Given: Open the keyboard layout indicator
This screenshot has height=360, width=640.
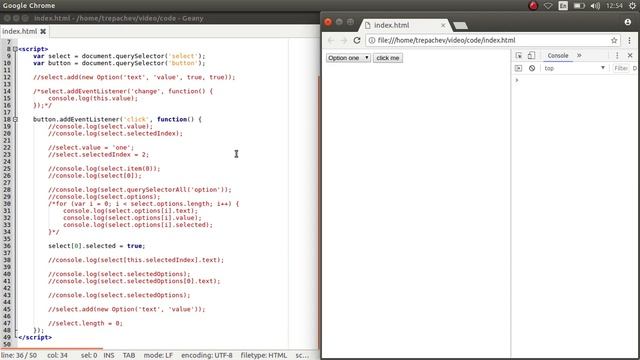Looking at the screenshot, I should (x=563, y=6).
